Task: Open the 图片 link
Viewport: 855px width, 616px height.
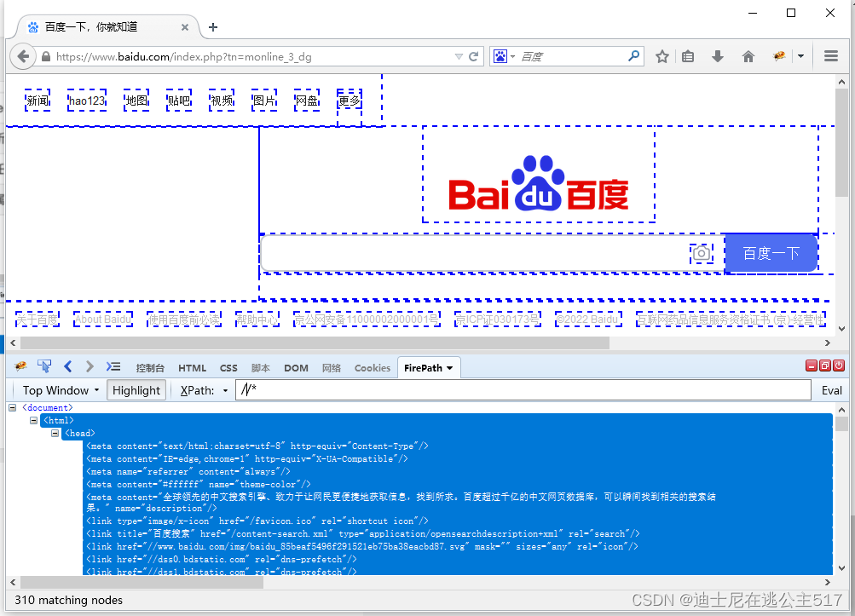Action: click(264, 101)
